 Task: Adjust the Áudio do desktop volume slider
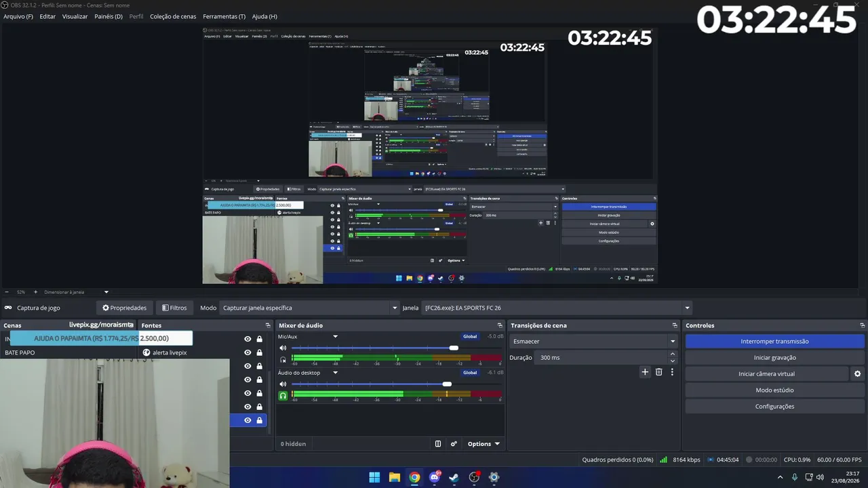tap(447, 384)
